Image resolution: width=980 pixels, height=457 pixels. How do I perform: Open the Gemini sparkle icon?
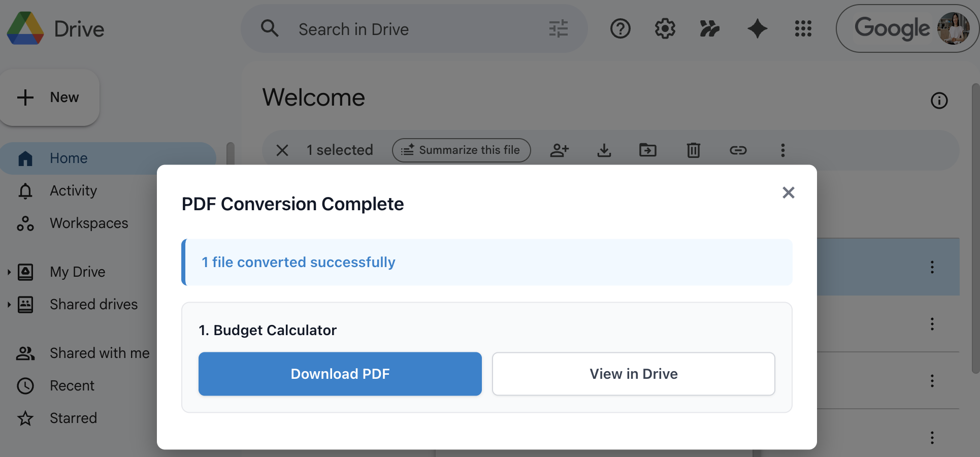pyautogui.click(x=757, y=29)
